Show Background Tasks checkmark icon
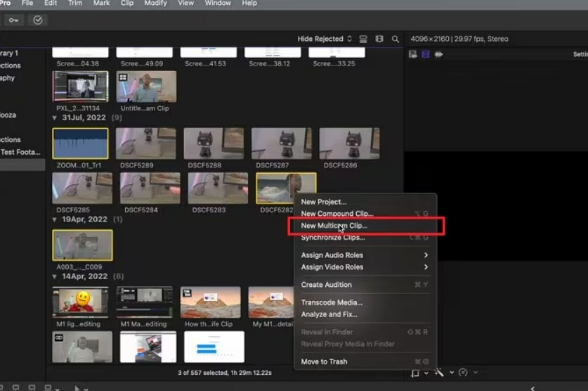 (x=37, y=20)
